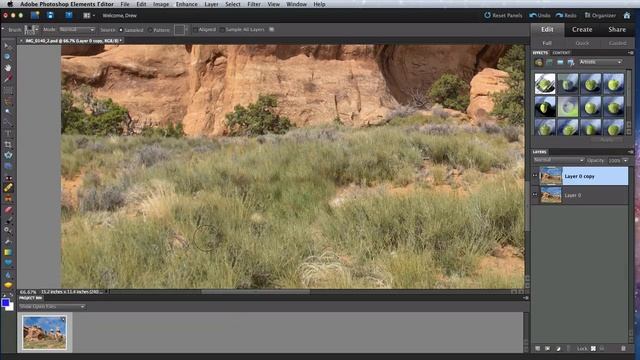Select the Blur water-drop tool
The image size is (640, 360).
(x=8, y=275)
